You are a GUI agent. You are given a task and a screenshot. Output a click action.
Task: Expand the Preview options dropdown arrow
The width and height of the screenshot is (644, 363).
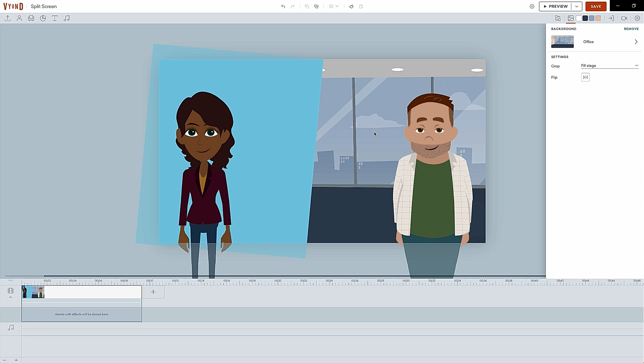tap(577, 6)
